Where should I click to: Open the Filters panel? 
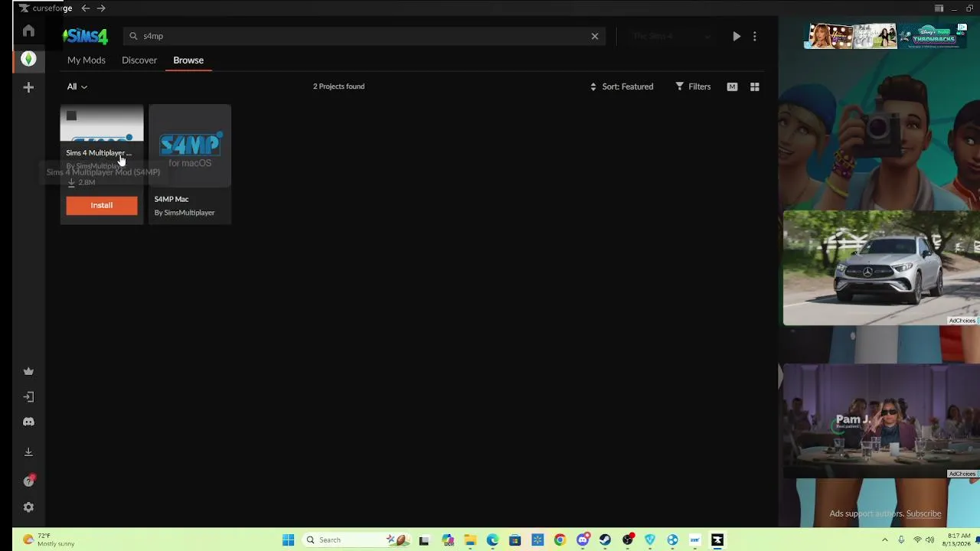(x=693, y=87)
